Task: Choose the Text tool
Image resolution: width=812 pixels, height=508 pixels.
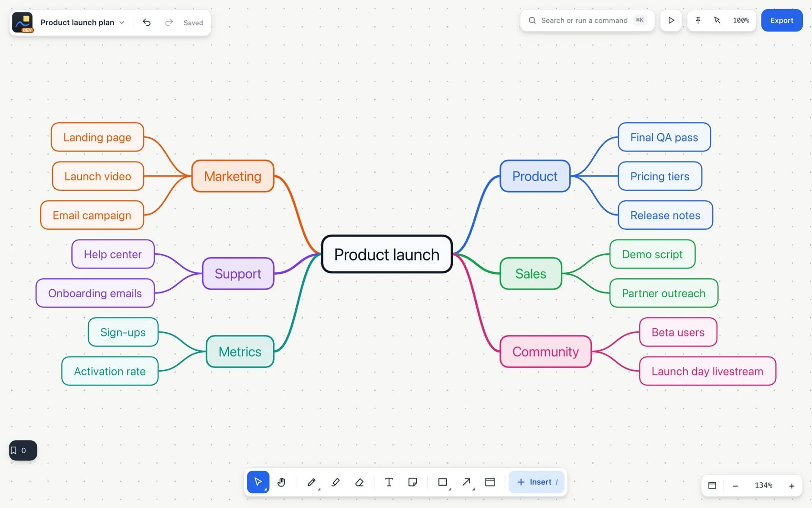Action: tap(389, 482)
